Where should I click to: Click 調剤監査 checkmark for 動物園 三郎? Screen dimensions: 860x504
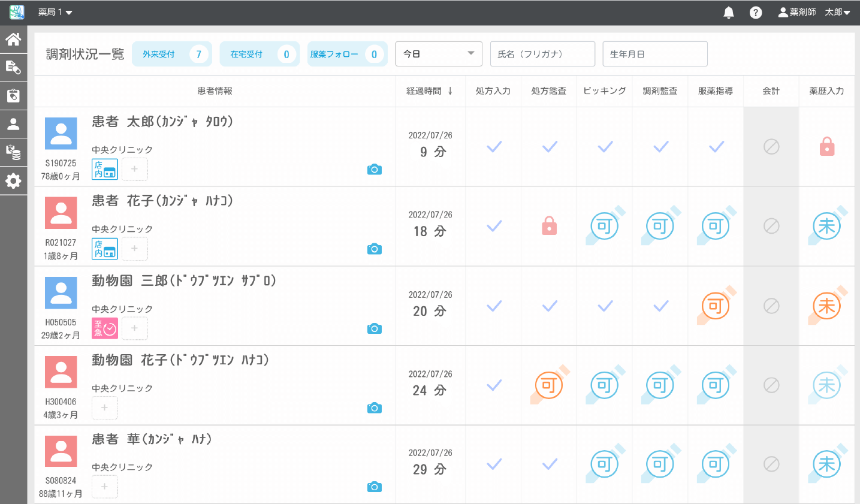(x=660, y=306)
